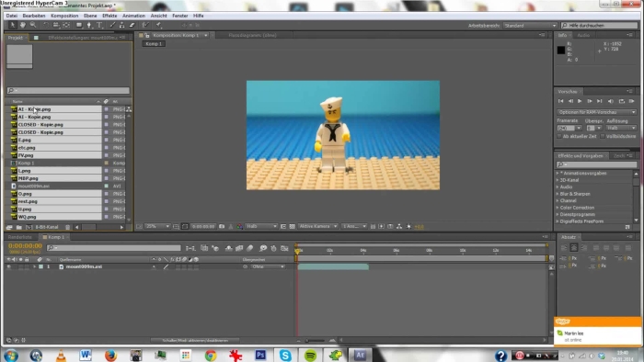Select the Rectangle shape tool
The width and height of the screenshot is (644, 362).
[x=79, y=25]
